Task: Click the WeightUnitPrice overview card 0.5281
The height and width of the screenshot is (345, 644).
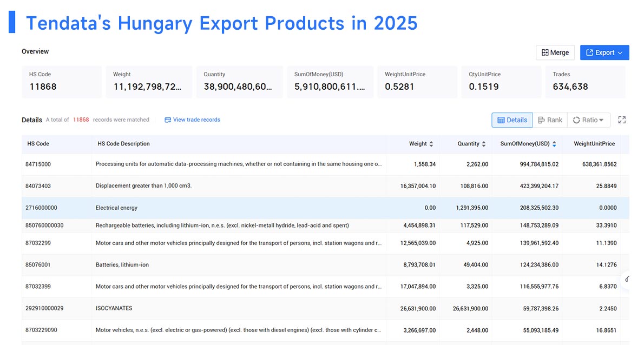Action: click(417, 82)
